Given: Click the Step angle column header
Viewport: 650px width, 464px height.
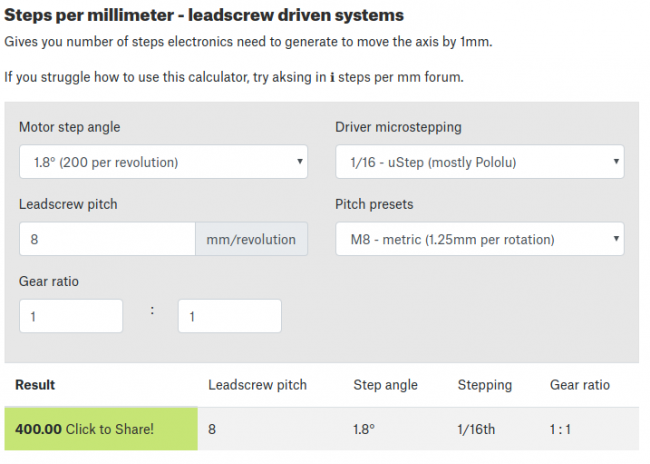Looking at the screenshot, I should 385,385.
